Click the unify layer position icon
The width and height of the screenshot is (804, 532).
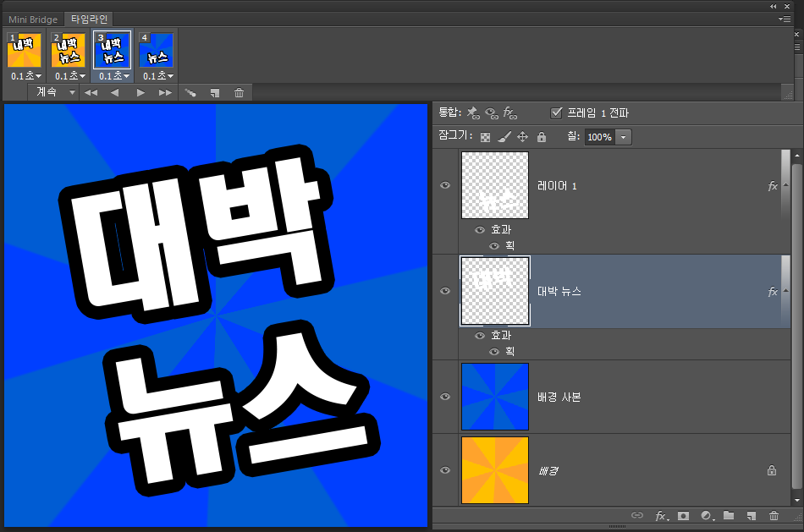473,112
